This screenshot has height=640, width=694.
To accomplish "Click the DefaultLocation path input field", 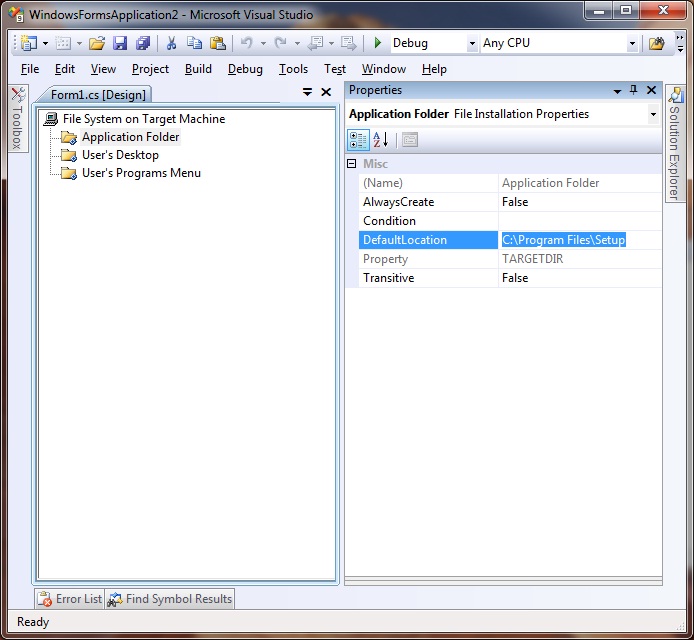I will coord(580,240).
